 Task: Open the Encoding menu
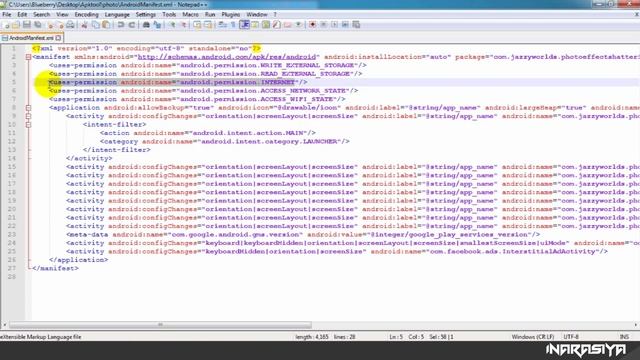(87, 15)
